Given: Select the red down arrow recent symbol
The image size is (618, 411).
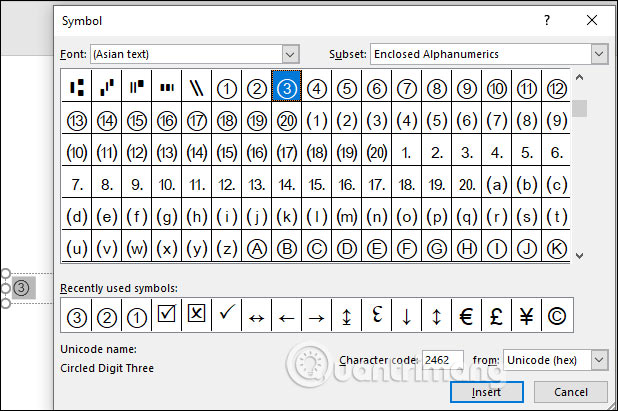Looking at the screenshot, I should coord(406,316).
